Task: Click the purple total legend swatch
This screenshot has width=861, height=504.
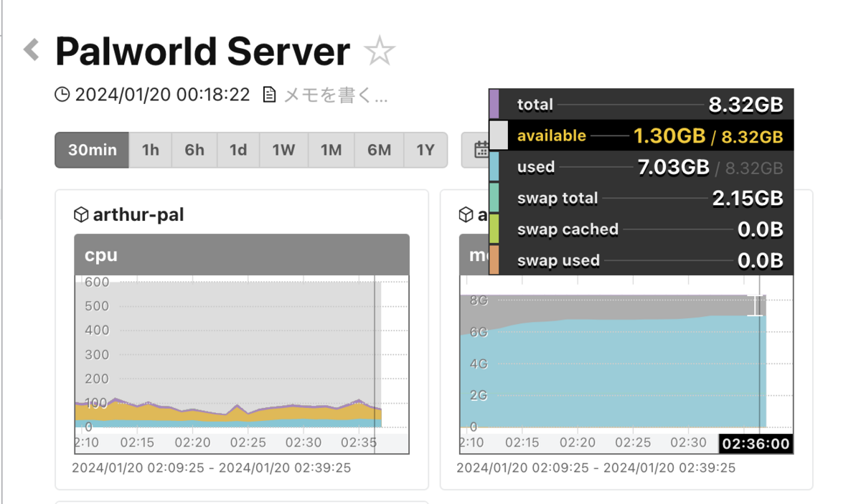Action: [494, 104]
